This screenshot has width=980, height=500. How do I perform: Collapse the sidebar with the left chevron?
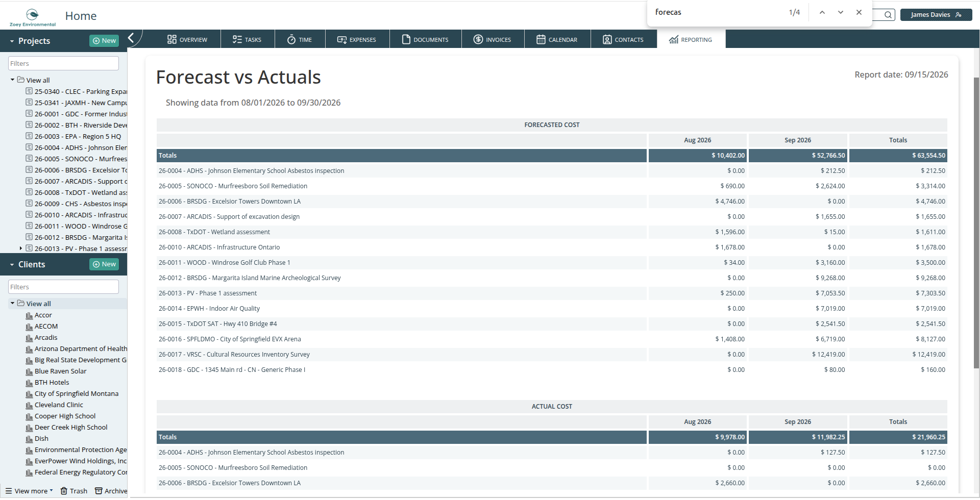(131, 38)
